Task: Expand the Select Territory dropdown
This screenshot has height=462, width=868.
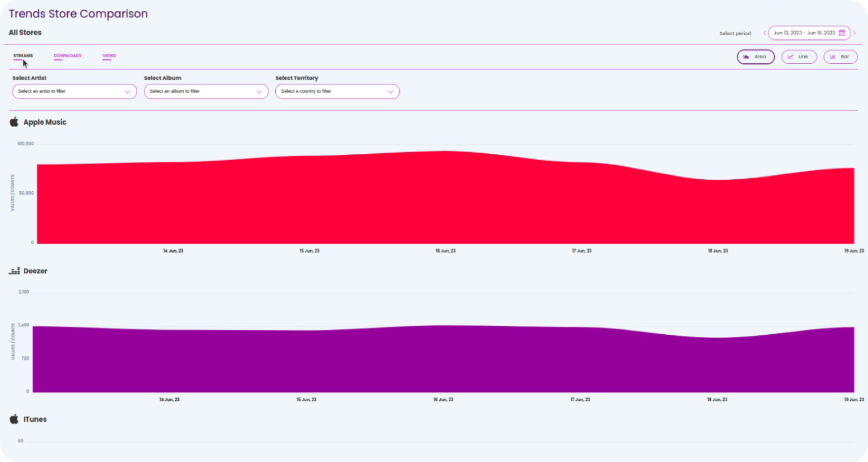Action: point(337,91)
